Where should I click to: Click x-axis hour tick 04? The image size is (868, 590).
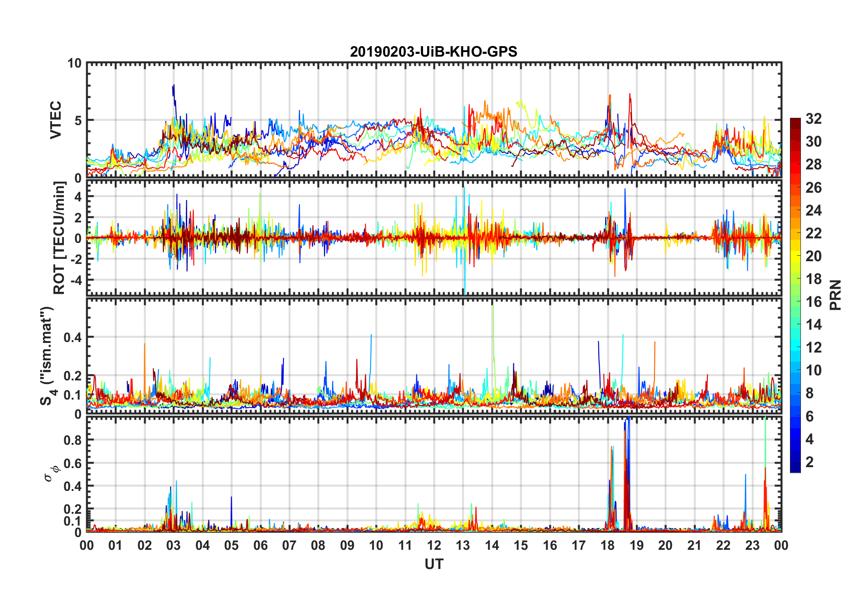tap(203, 545)
